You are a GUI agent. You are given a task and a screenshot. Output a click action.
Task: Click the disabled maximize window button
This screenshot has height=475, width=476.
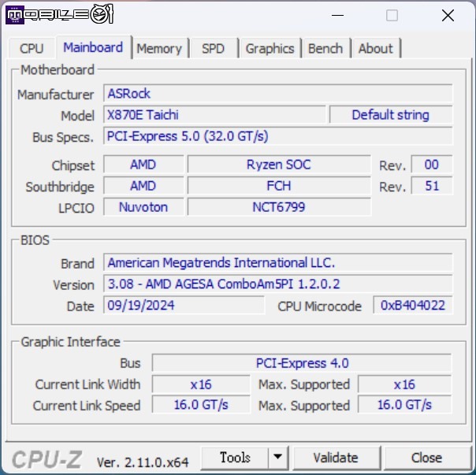pos(392,15)
